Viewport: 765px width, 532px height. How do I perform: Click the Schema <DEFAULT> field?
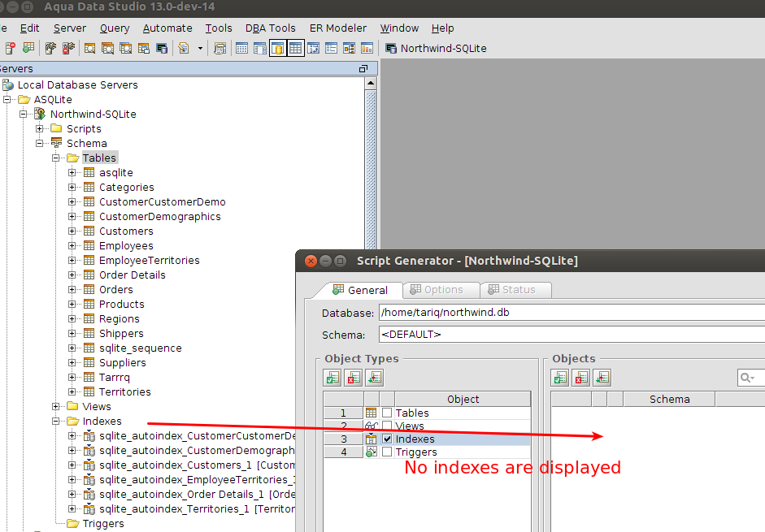(x=572, y=335)
